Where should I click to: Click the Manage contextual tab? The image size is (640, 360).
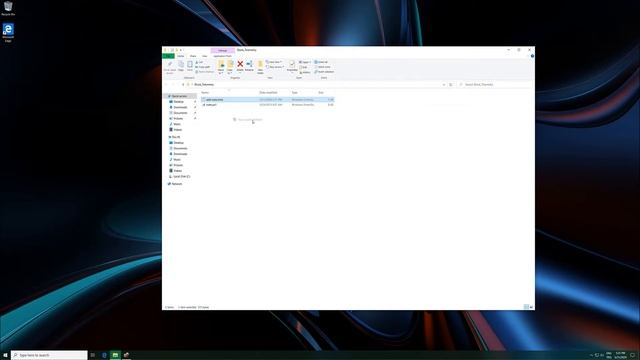tap(222, 50)
